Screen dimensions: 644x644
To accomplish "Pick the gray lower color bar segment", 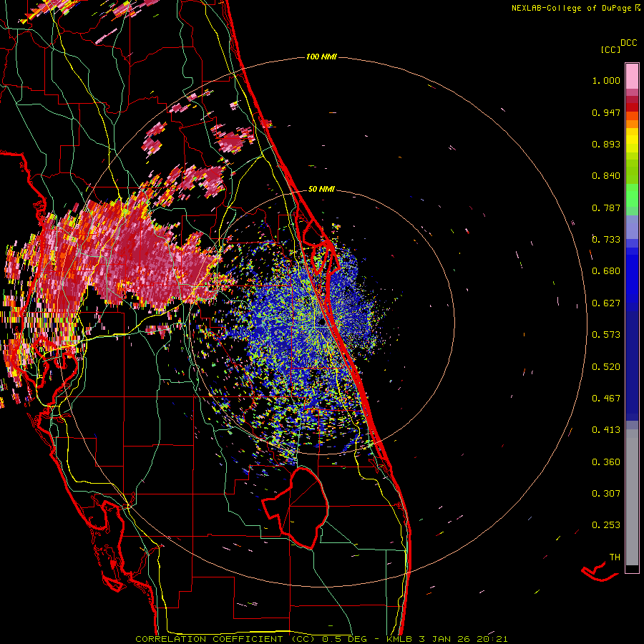I will pyautogui.click(x=632, y=497).
